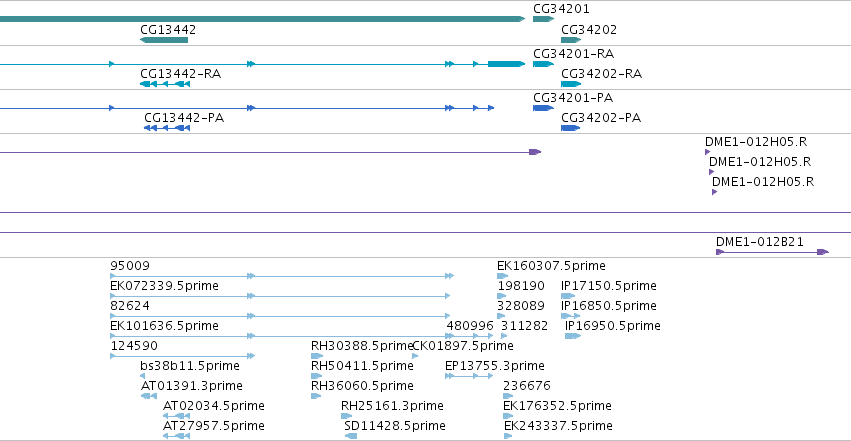Select the 82624 EST label

pyautogui.click(x=130, y=306)
